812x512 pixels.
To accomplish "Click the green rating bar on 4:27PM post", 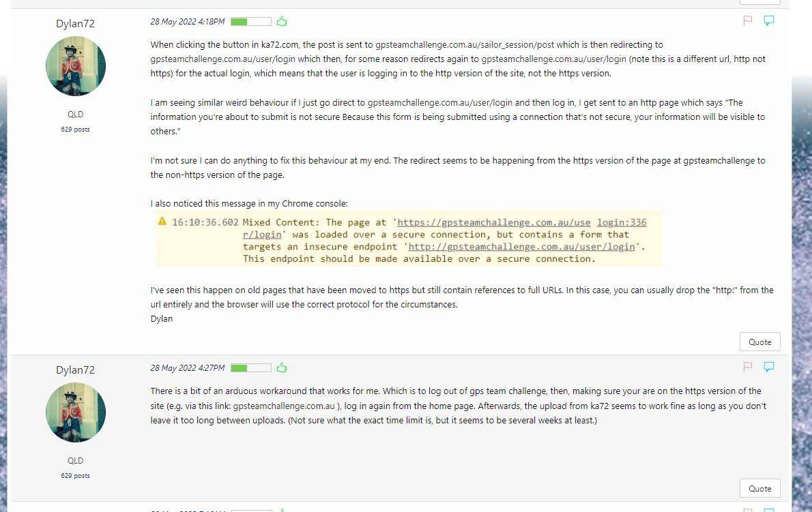I will (250, 368).
